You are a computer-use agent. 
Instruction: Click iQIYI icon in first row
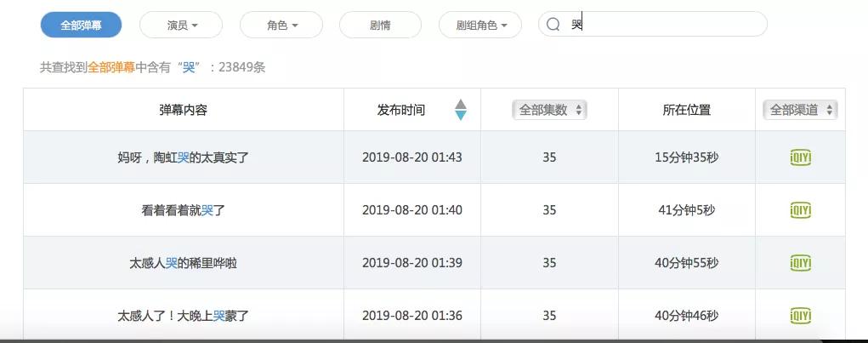tap(800, 157)
